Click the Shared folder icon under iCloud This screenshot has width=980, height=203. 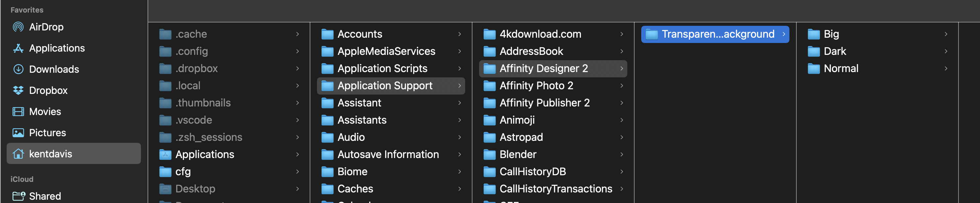[19, 196]
